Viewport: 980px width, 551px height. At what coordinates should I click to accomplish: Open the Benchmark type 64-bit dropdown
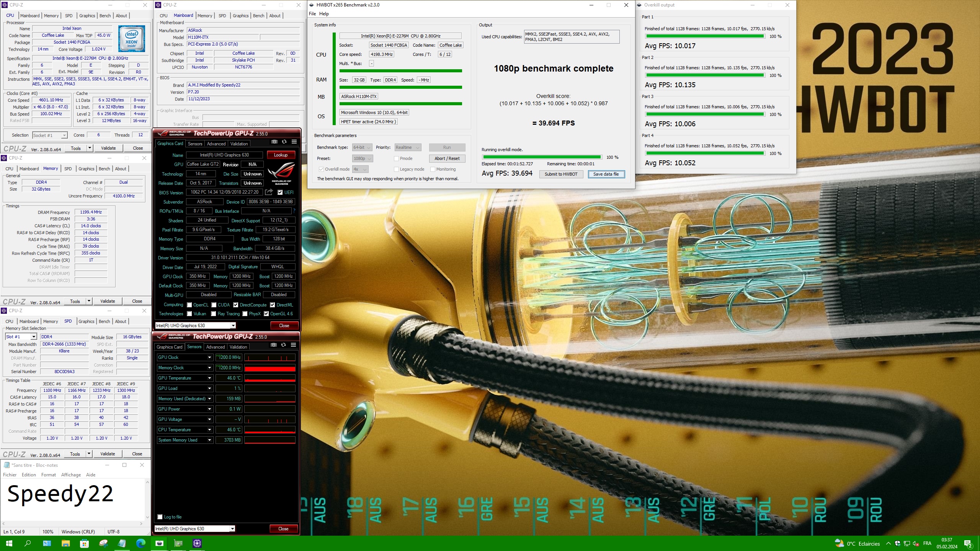[362, 147]
